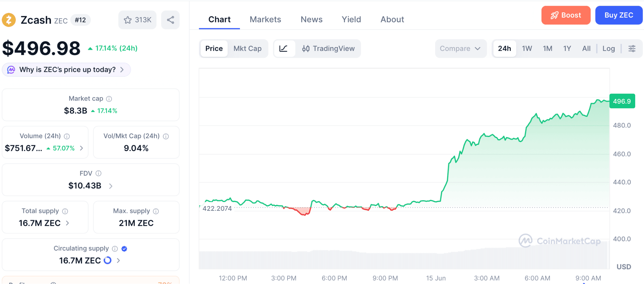Image resolution: width=644 pixels, height=284 pixels.
Task: Open Volume (24h) info icon
Action: point(67,136)
